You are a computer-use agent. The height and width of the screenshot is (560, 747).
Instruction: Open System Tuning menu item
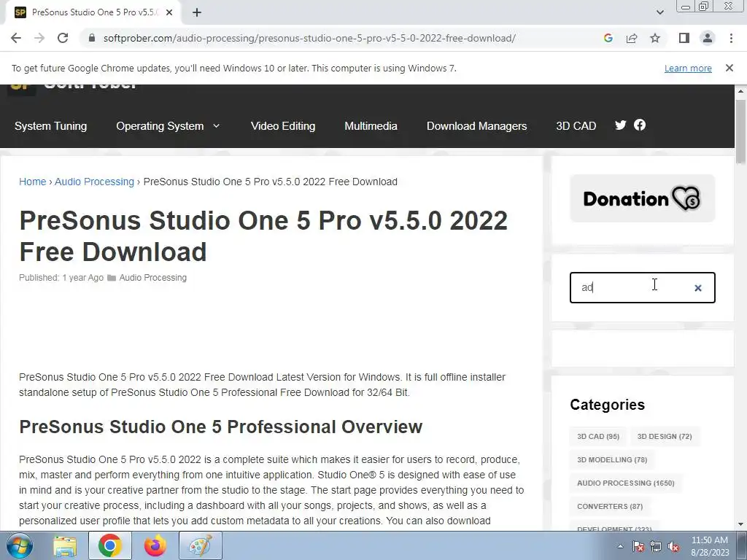click(x=50, y=126)
